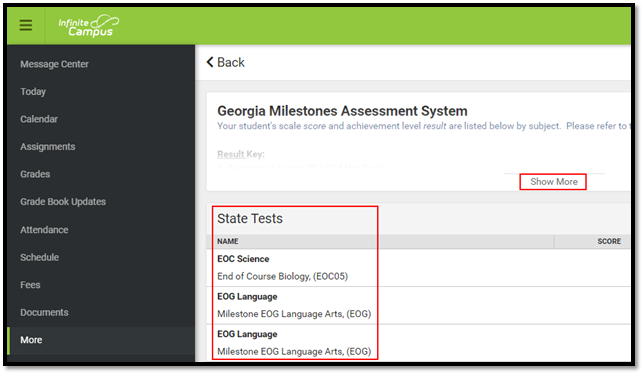Select the last EOG Language row
The image size is (644, 375).
418,343
